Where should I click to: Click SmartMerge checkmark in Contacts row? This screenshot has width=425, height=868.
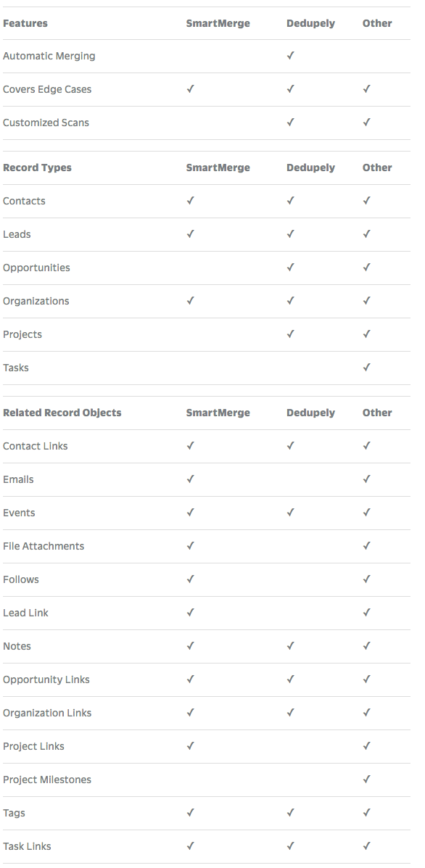190,200
